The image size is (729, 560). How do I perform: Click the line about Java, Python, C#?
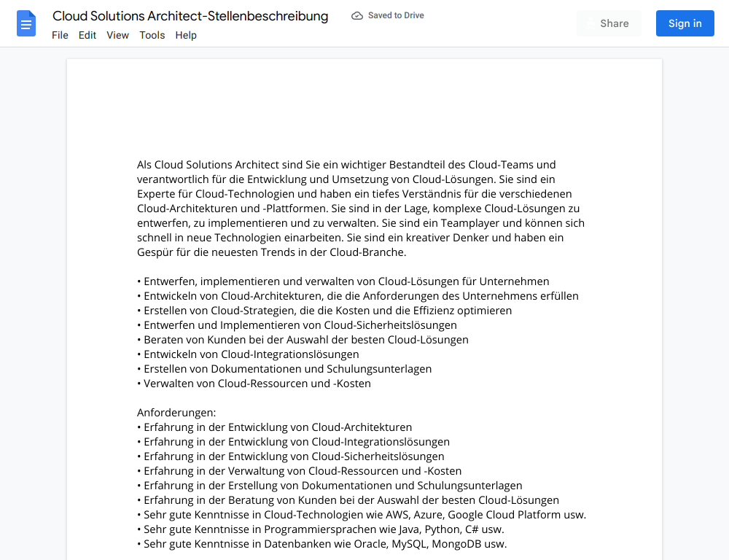[321, 529]
